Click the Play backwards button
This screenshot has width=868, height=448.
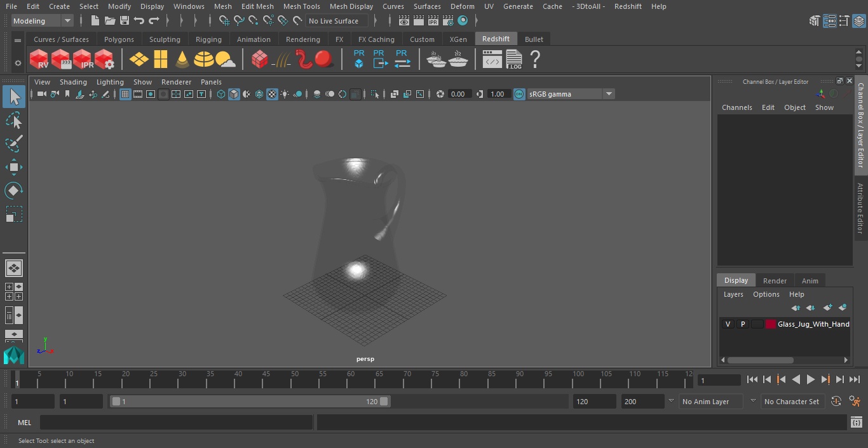[796, 379]
